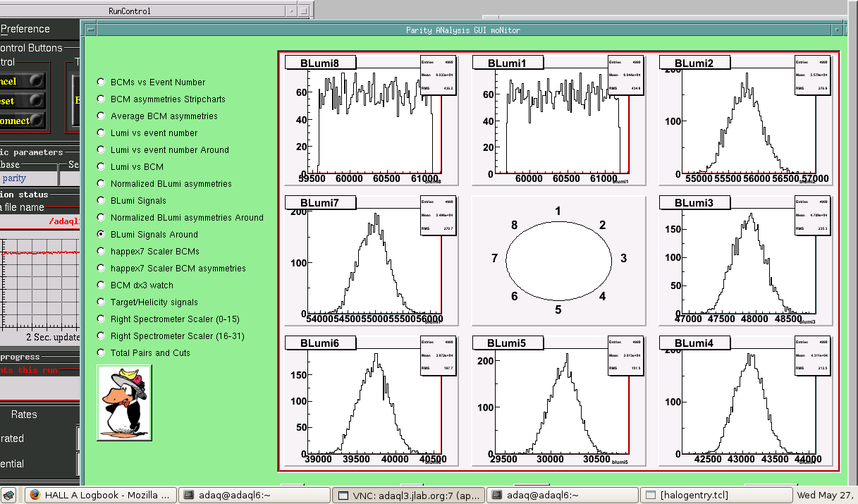858x504 pixels.
Task: Select Total Pairs and Cuts option
Action: point(102,353)
